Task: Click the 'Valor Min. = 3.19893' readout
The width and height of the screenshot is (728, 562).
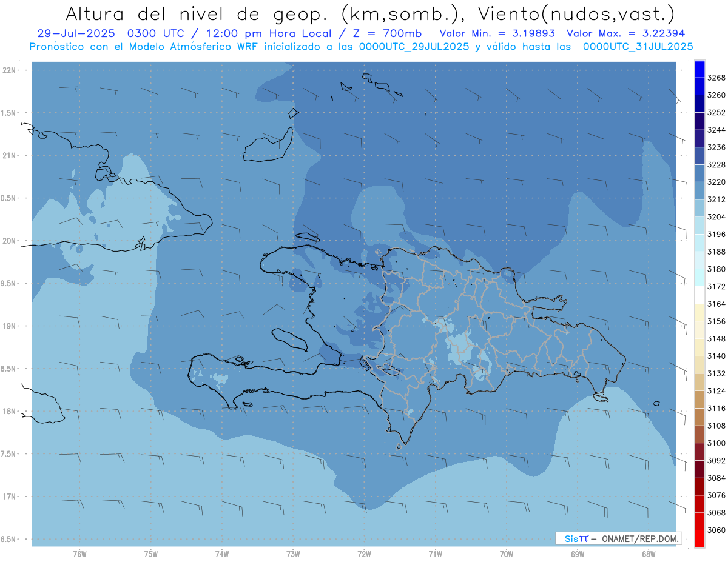Action: tap(497, 34)
